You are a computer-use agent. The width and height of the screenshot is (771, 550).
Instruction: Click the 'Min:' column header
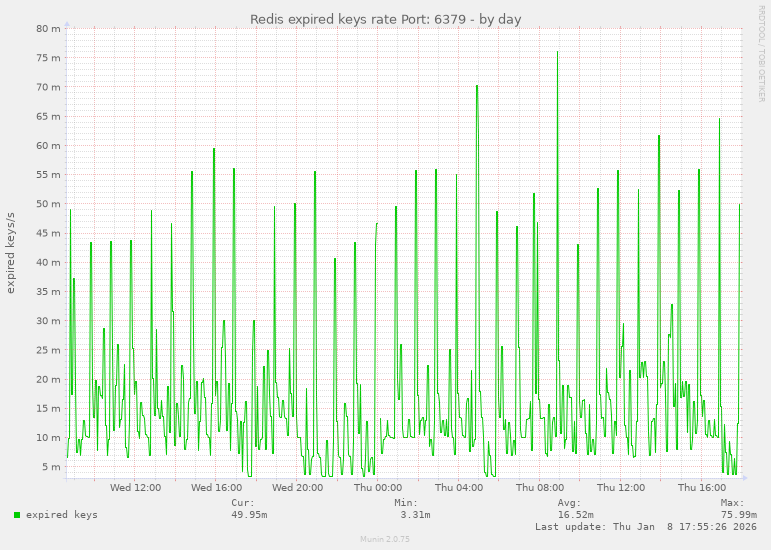coord(406,503)
